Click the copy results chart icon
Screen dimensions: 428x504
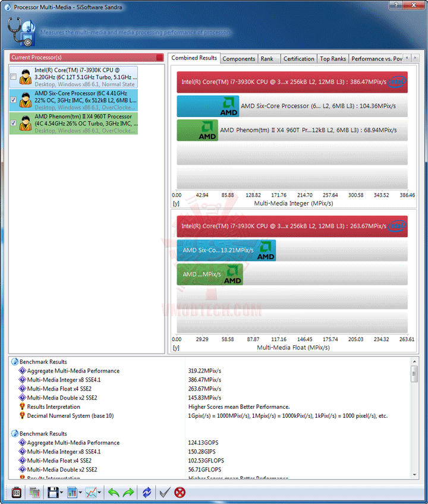click(34, 492)
